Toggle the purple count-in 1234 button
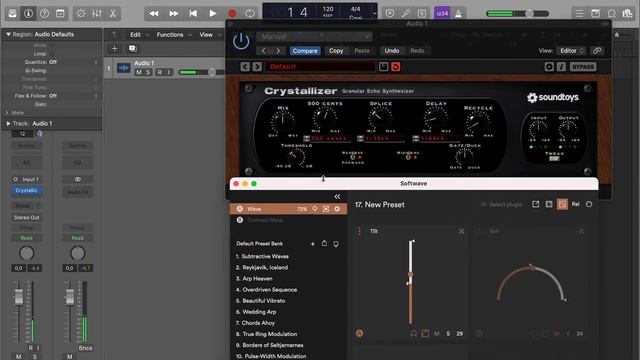Viewport: 640px width, 360px height. [442, 13]
